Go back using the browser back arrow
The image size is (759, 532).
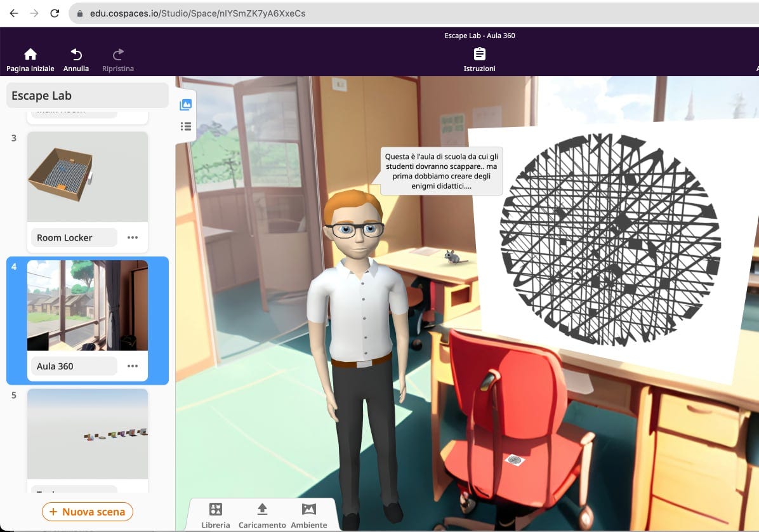point(14,13)
